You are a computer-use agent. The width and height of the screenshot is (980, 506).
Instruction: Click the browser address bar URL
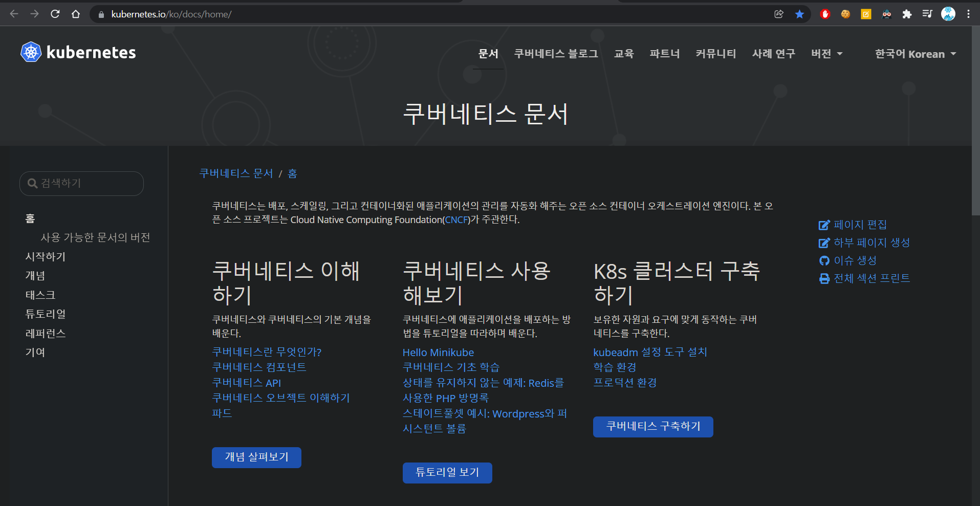point(171,14)
